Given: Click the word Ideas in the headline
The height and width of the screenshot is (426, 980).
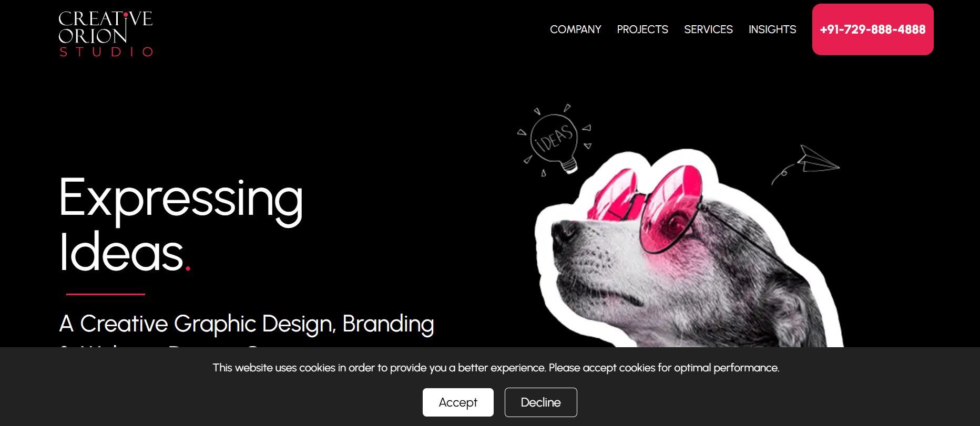Looking at the screenshot, I should coord(121,252).
